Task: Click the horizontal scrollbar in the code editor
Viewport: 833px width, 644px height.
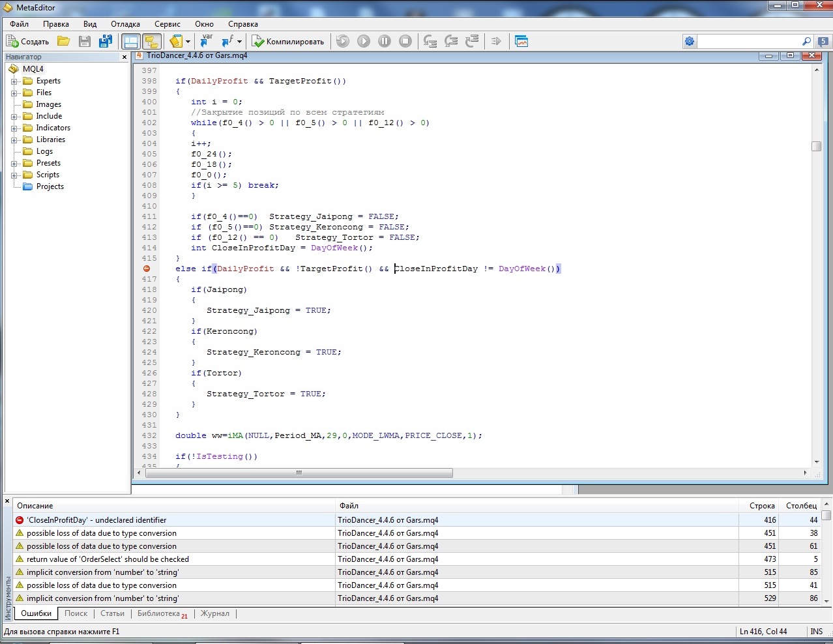Action: pyautogui.click(x=299, y=473)
